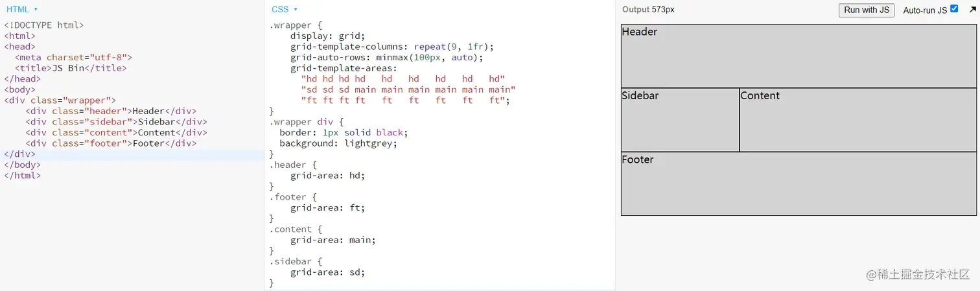Click the grid-area: sd; line
This screenshot has width=980, height=291.
pos(328,272)
